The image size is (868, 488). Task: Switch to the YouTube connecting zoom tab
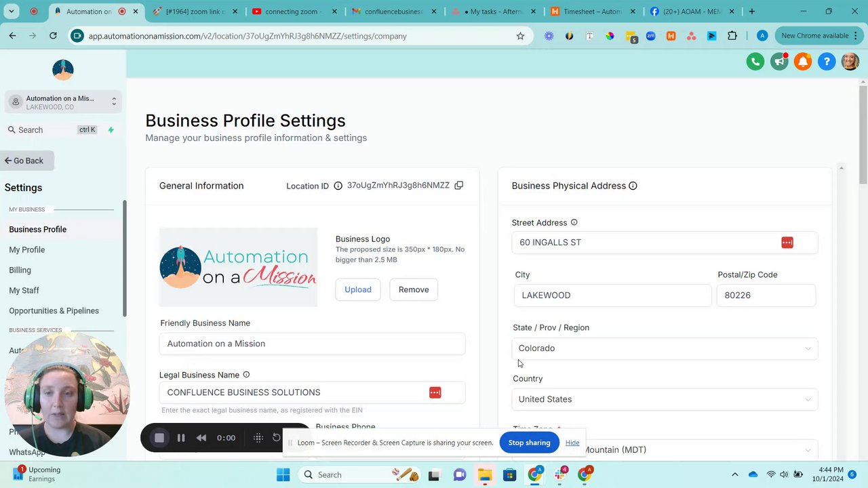pos(294,12)
